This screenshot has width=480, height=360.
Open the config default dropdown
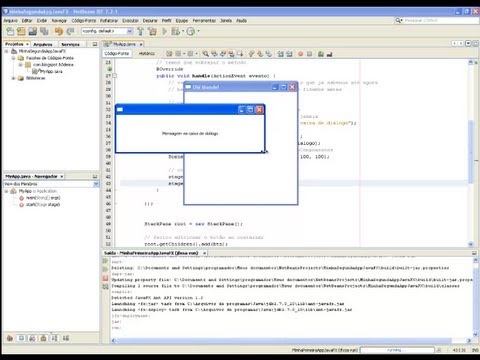[x=107, y=31]
